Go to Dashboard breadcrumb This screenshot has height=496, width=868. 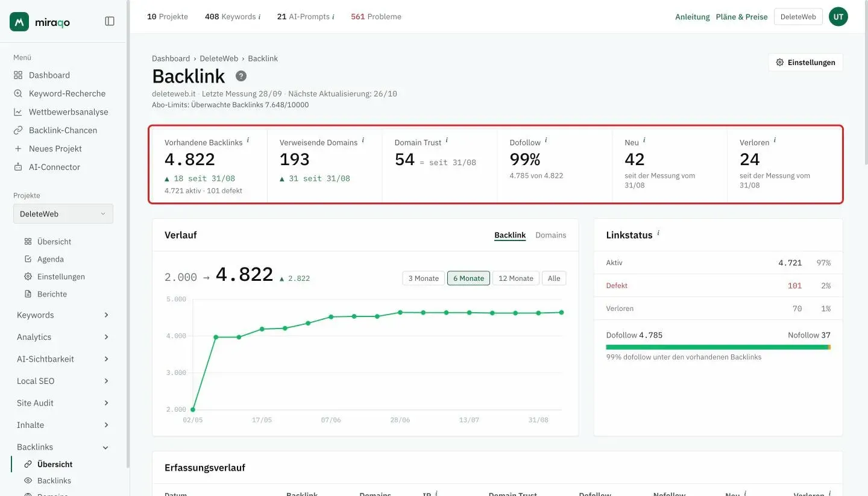171,58
